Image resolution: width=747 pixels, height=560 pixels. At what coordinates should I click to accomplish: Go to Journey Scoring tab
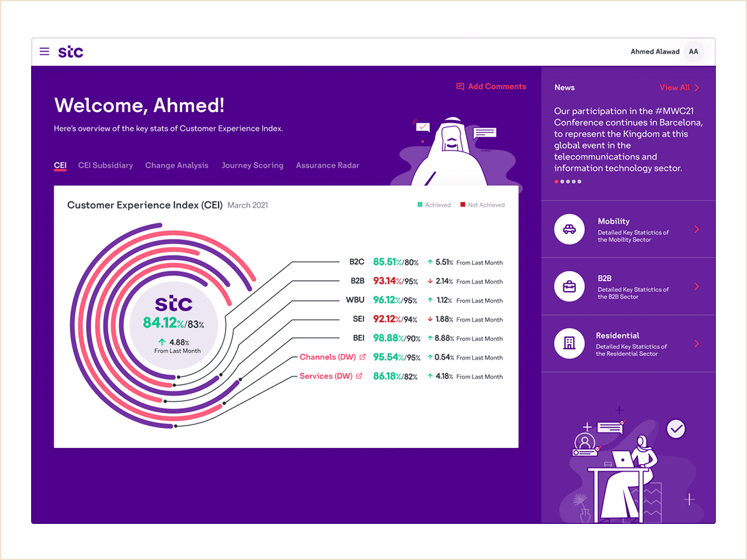pos(252,166)
